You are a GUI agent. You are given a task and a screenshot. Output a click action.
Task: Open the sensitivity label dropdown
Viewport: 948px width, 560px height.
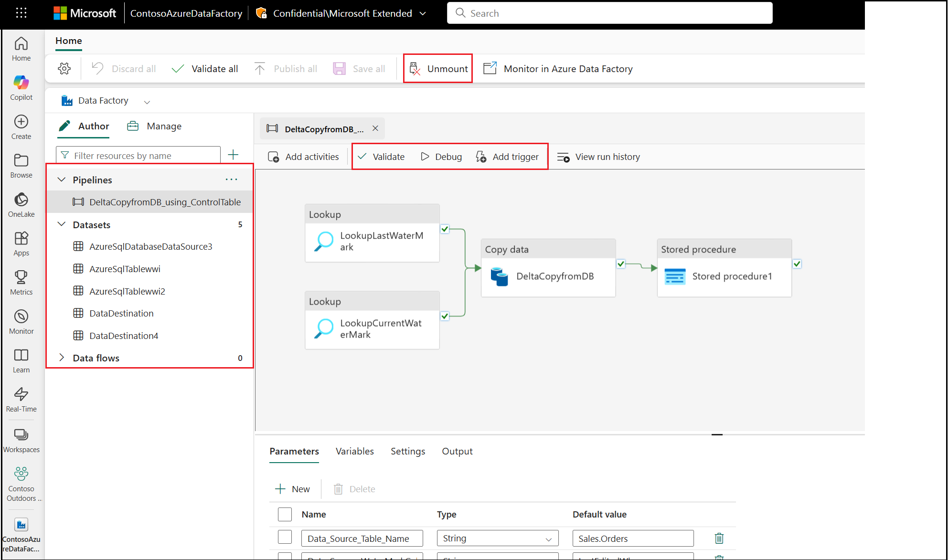click(423, 13)
